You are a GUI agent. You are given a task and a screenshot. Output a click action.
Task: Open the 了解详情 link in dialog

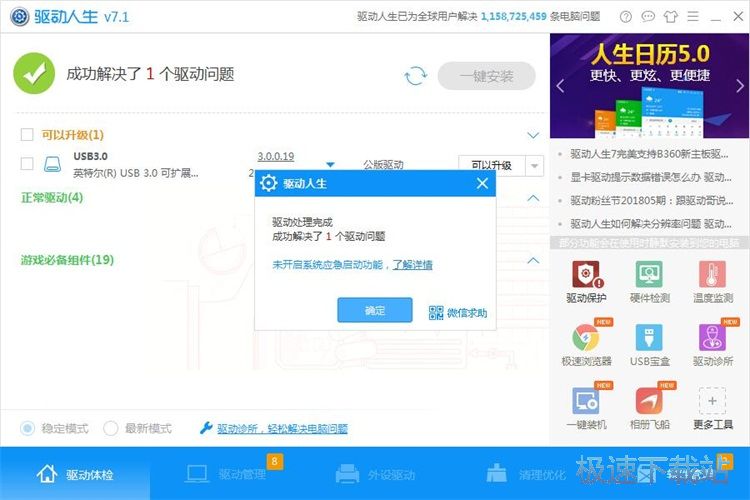point(412,265)
